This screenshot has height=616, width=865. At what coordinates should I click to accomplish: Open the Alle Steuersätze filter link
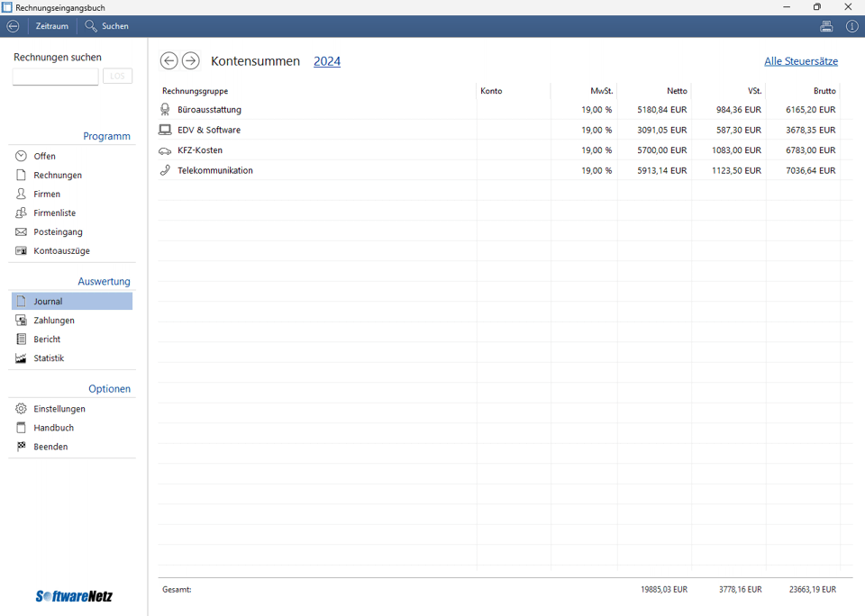pyautogui.click(x=800, y=61)
